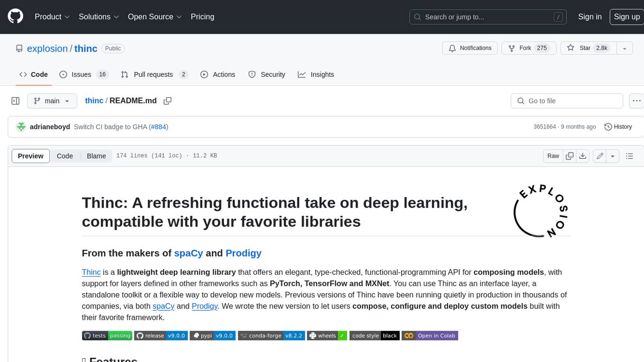Select the Preview view
Screen dimensions: 644x362
pyautogui.click(x=31, y=156)
